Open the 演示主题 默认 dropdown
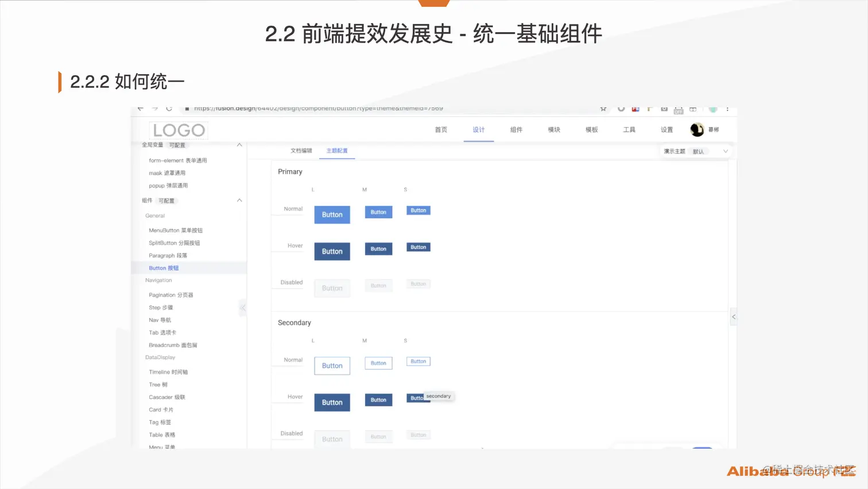The image size is (868, 489). click(x=696, y=152)
